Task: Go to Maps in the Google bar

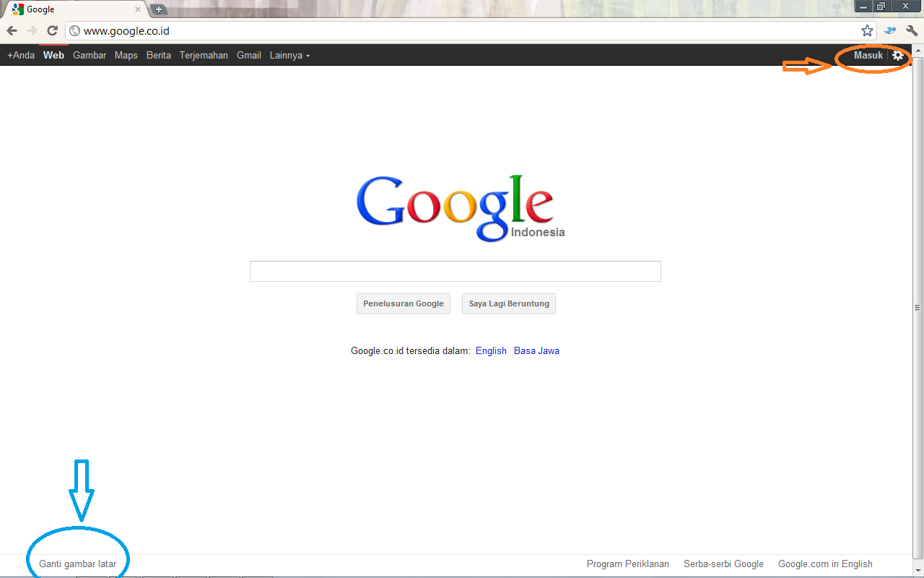Action: 126,55
